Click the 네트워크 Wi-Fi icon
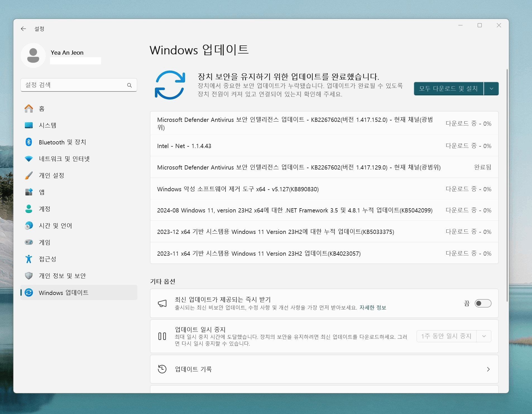 pos(29,159)
